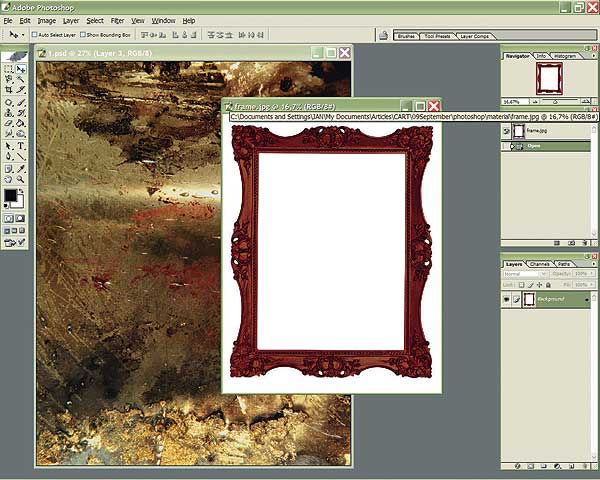Select the Rectangular Marquee tool
This screenshot has width=600, height=480.
click(x=9, y=69)
